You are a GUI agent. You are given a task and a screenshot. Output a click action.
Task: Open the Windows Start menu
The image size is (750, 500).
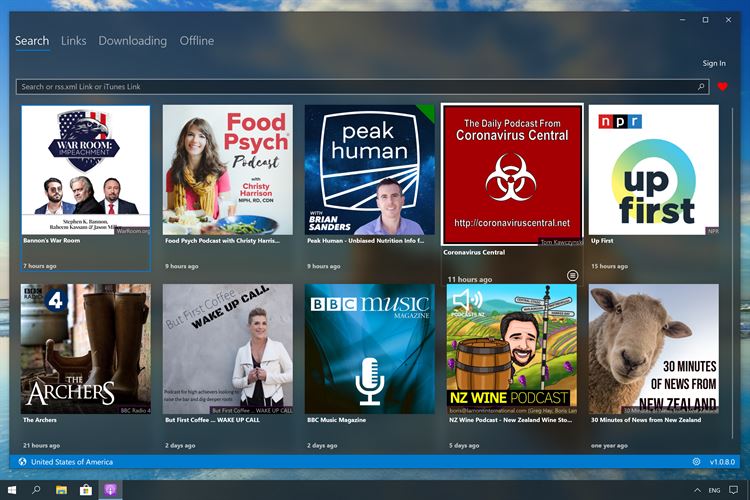tap(12, 490)
